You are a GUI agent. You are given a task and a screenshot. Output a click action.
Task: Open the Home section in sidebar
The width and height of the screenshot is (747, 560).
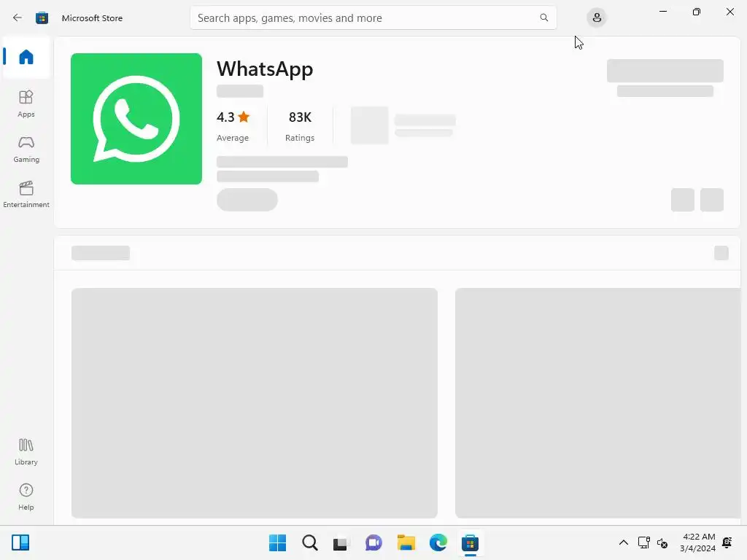(26, 57)
